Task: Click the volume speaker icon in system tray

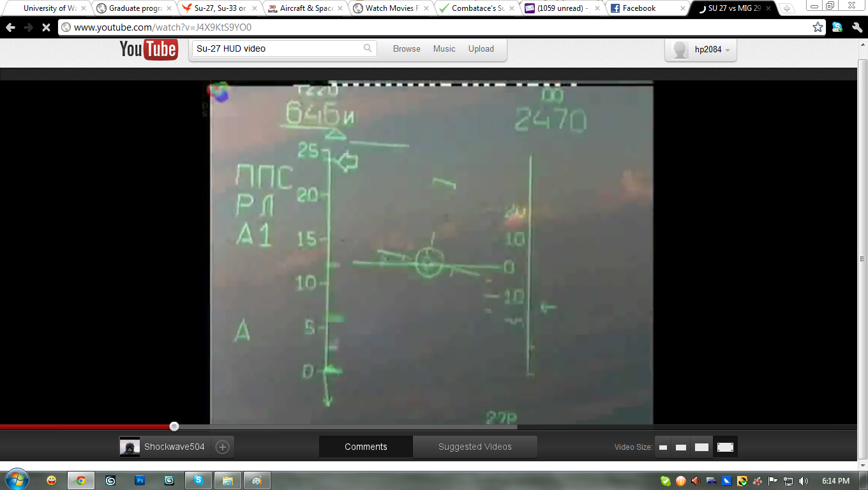Action: pos(803,481)
